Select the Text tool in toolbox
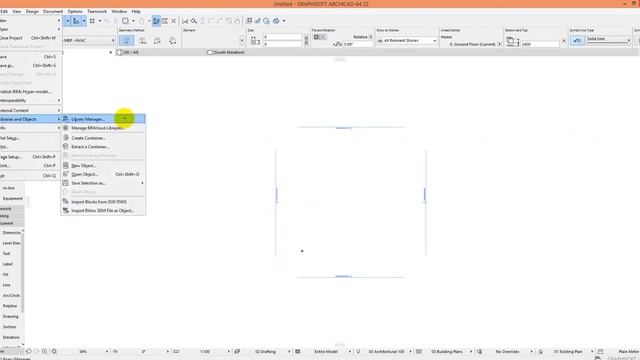 pos(7,253)
